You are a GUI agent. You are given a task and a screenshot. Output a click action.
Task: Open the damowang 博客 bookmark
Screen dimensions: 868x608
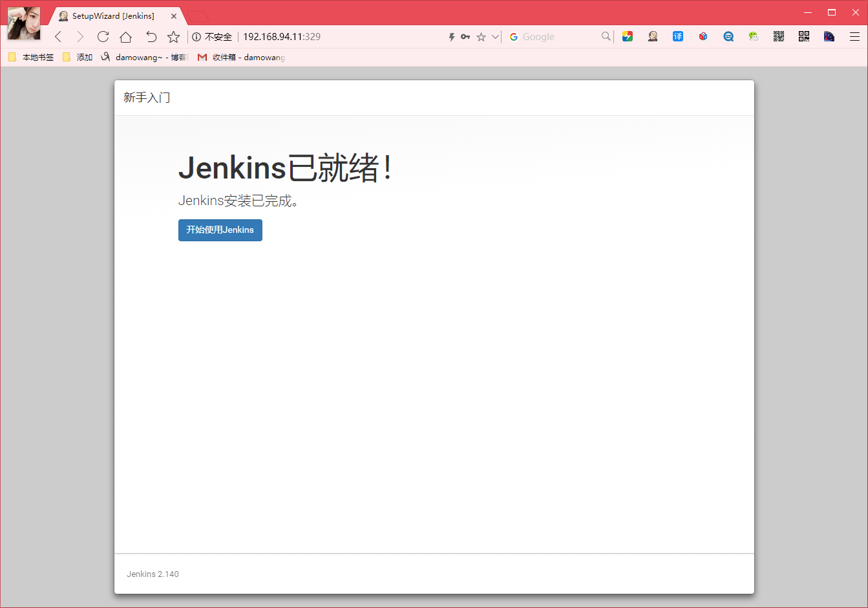(144, 58)
